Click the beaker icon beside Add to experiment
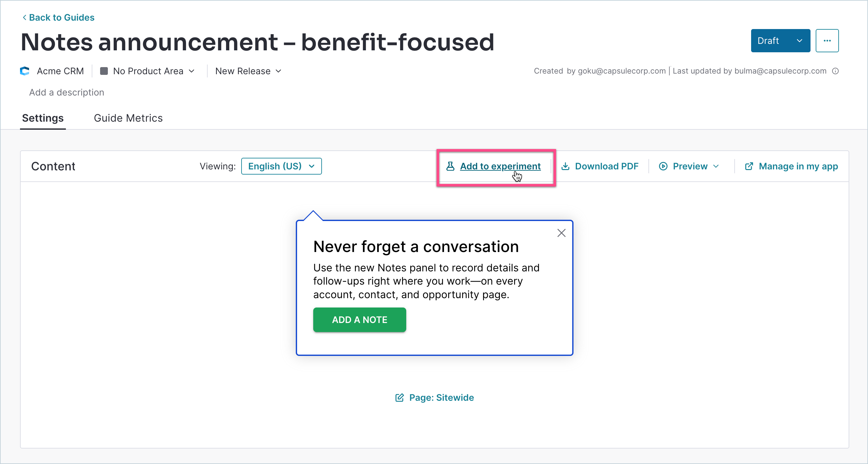This screenshot has height=464, width=868. click(x=450, y=166)
